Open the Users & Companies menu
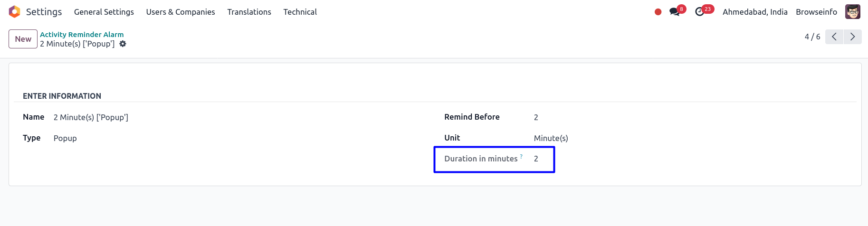The image size is (868, 226). [181, 12]
